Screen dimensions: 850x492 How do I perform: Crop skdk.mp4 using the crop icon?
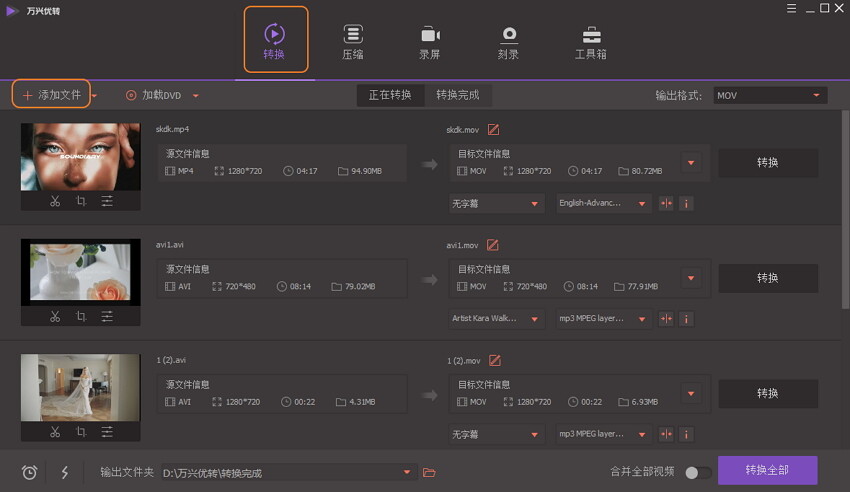pyautogui.click(x=81, y=201)
